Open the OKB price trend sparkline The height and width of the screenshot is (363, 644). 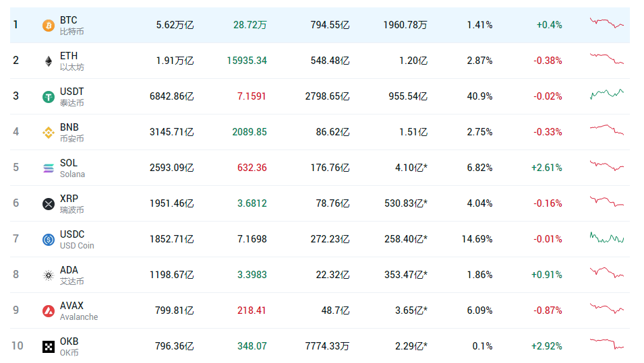tap(607, 343)
